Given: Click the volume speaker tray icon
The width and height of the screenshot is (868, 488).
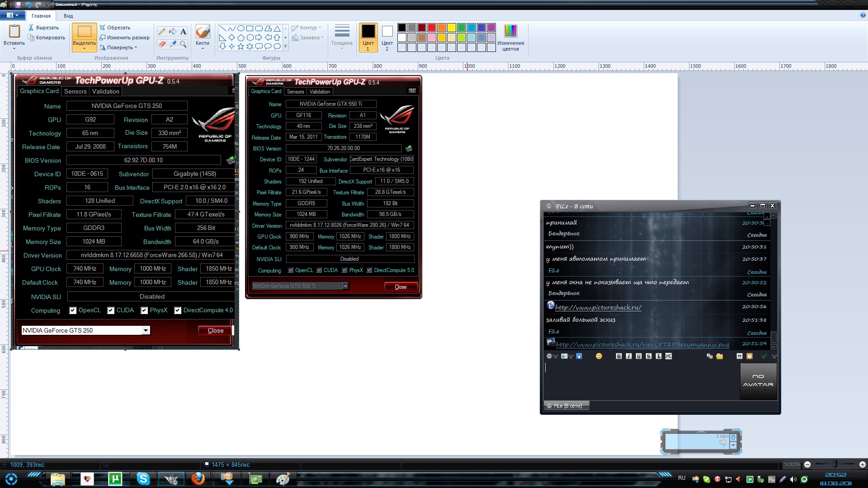Looking at the screenshot, I should point(793,479).
